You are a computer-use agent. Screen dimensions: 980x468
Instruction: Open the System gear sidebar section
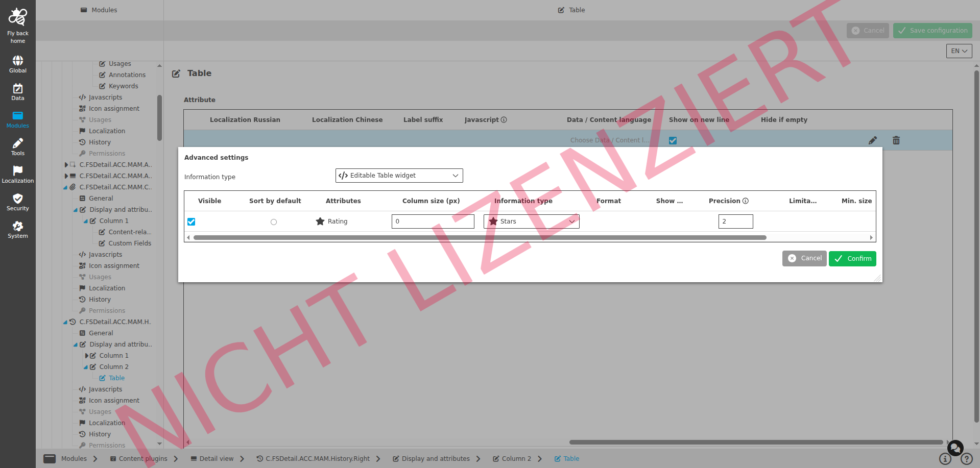[x=18, y=230]
